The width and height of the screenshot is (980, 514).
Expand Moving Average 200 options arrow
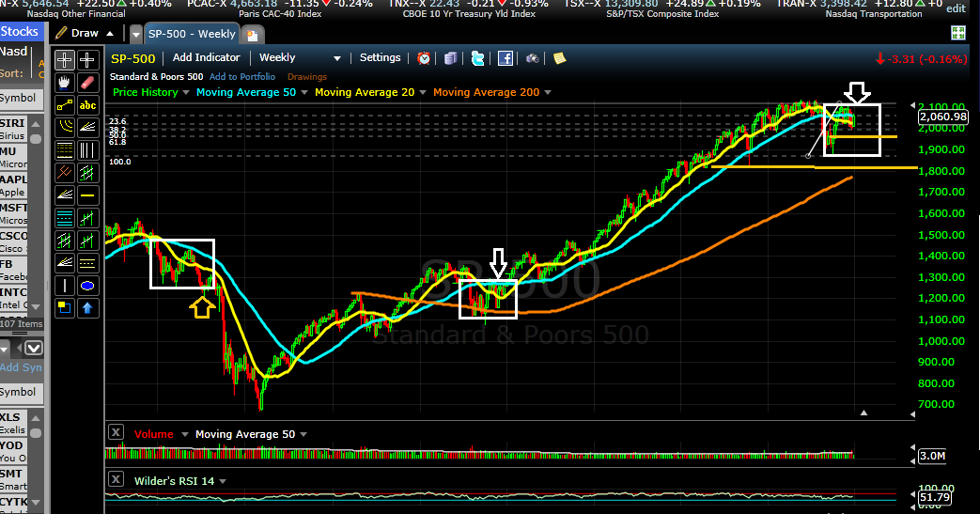[x=548, y=92]
